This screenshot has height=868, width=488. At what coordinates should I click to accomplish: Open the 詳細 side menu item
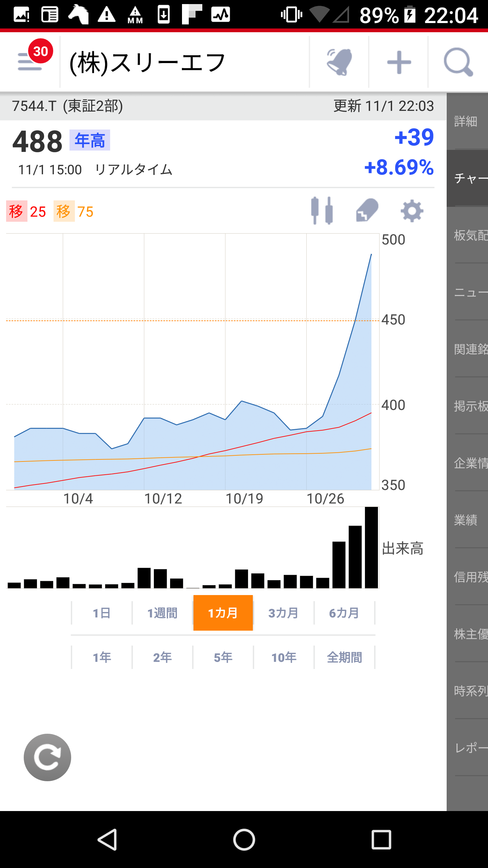pos(467,121)
